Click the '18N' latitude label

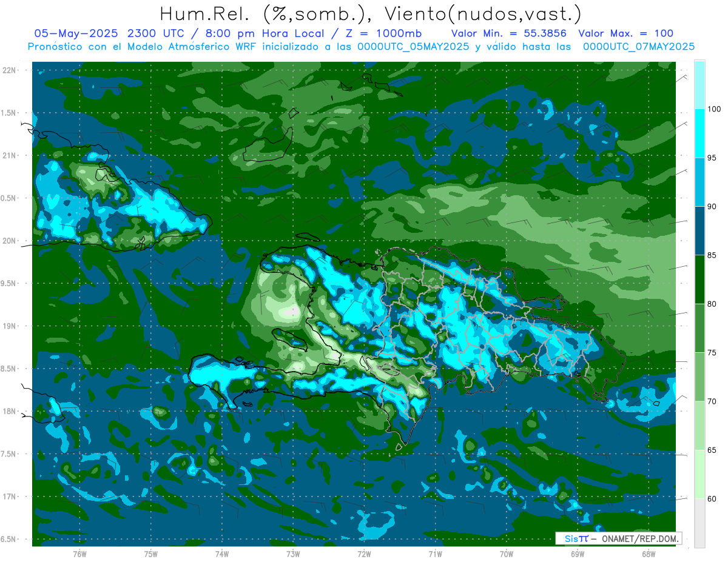click(x=10, y=411)
